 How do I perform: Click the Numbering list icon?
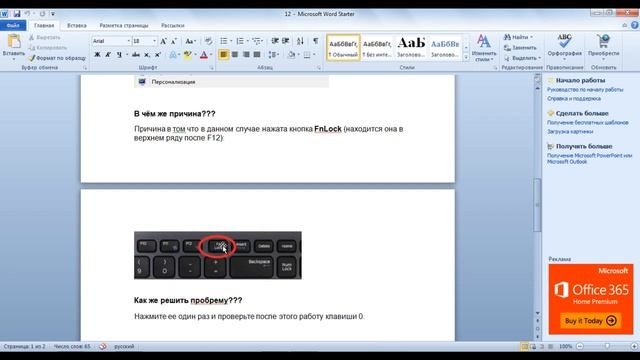click(240, 41)
